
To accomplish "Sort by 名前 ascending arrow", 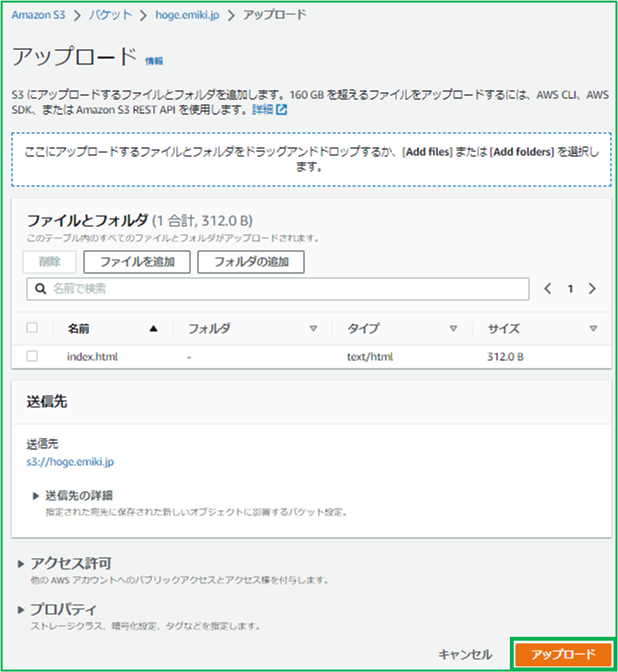I will [154, 329].
